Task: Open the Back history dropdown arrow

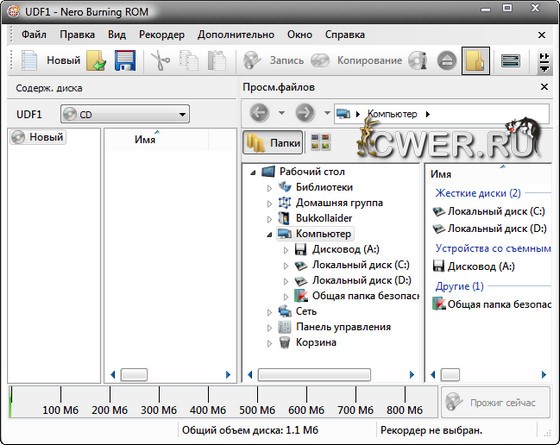Action: 281,113
